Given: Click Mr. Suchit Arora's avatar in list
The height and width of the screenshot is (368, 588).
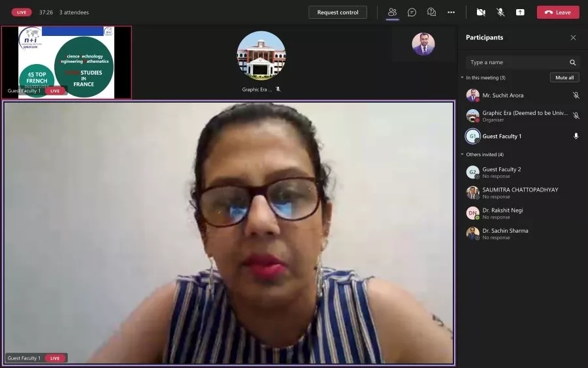Looking at the screenshot, I should [472, 95].
